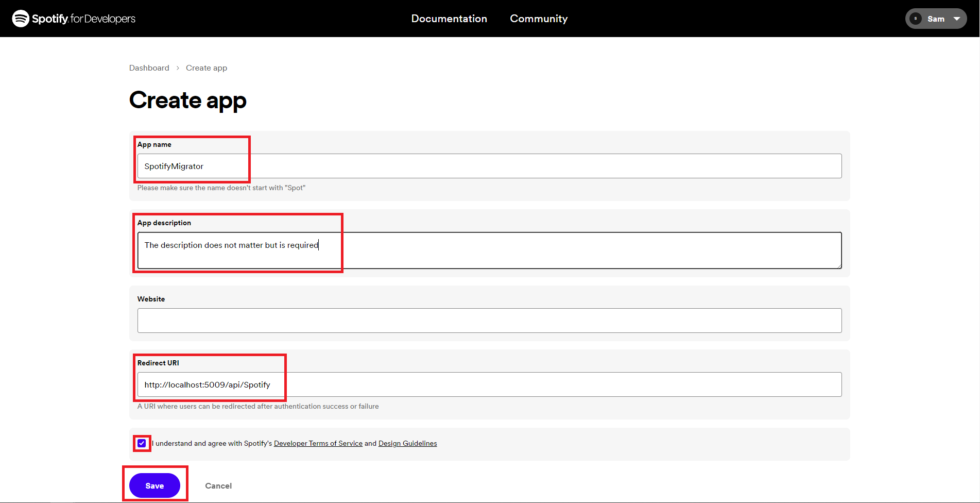This screenshot has height=503, width=980.
Task: Click the Create app breadcrumb
Action: (207, 68)
